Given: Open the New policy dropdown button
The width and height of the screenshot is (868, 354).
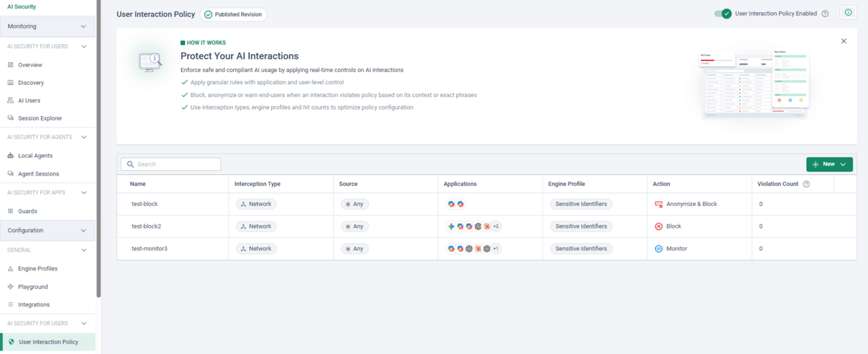Looking at the screenshot, I should (x=829, y=164).
